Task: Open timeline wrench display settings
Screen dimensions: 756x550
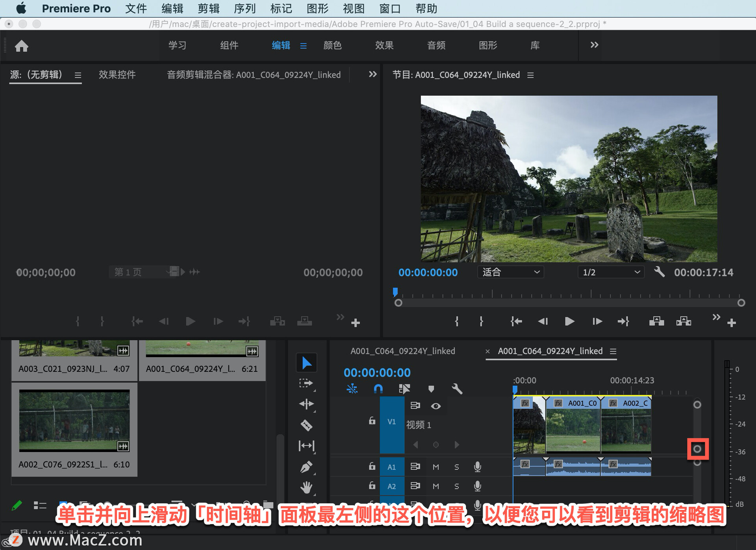Action: click(x=457, y=389)
